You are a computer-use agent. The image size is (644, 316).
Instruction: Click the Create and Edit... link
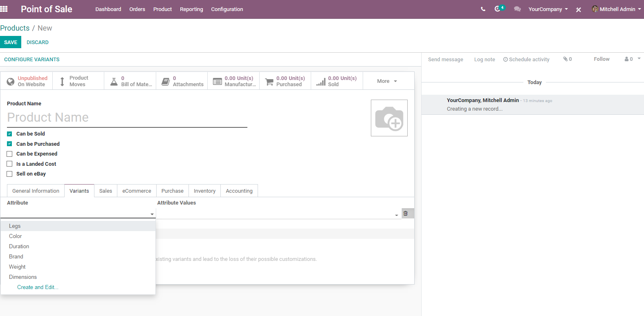pos(38,287)
